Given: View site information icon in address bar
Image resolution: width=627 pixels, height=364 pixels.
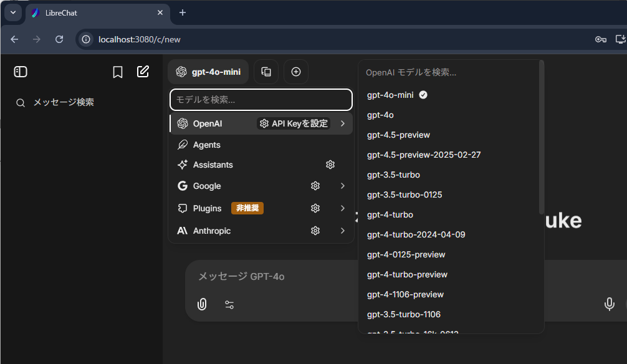Looking at the screenshot, I should point(86,39).
